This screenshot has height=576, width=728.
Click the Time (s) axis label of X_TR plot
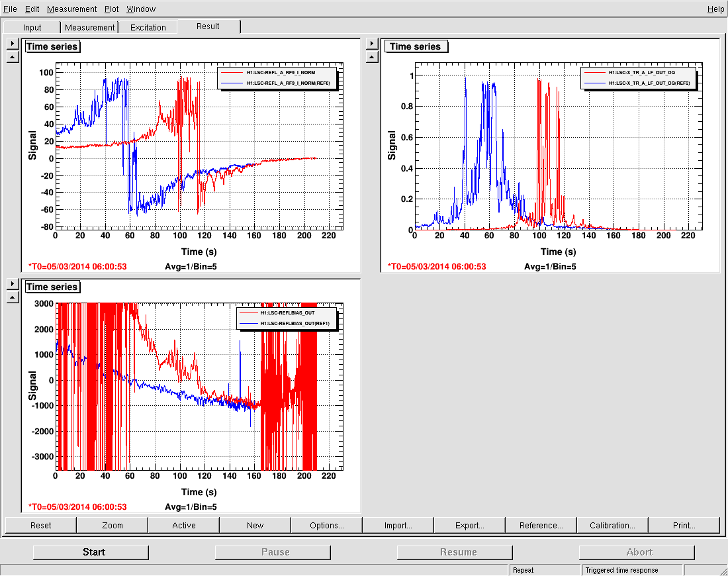(558, 252)
